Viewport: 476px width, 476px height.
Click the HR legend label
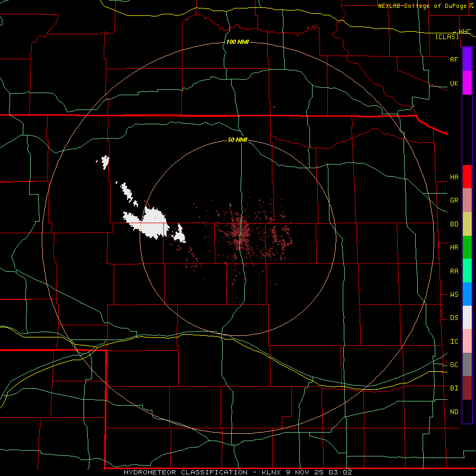454,247
